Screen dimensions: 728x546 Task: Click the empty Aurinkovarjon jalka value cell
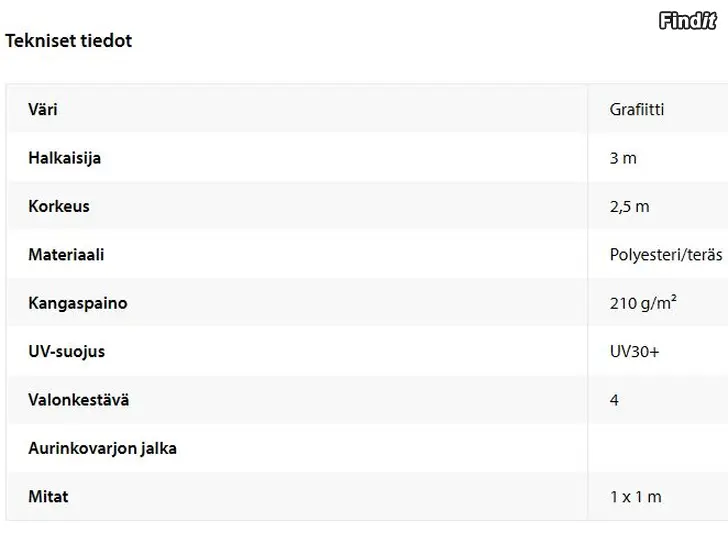tap(658, 448)
